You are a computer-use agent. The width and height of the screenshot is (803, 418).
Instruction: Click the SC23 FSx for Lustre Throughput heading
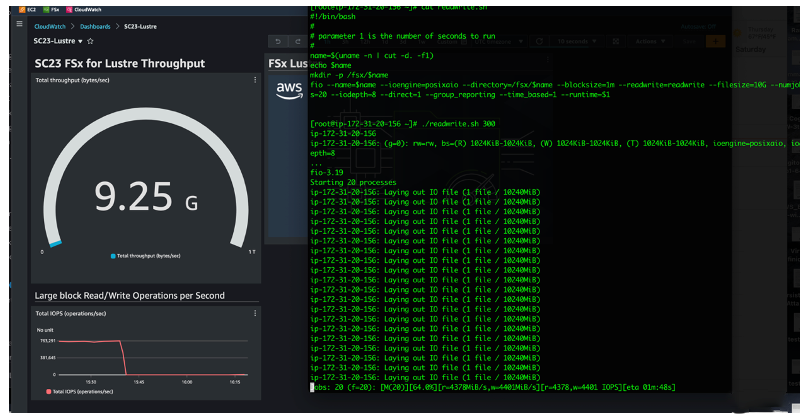click(x=120, y=64)
